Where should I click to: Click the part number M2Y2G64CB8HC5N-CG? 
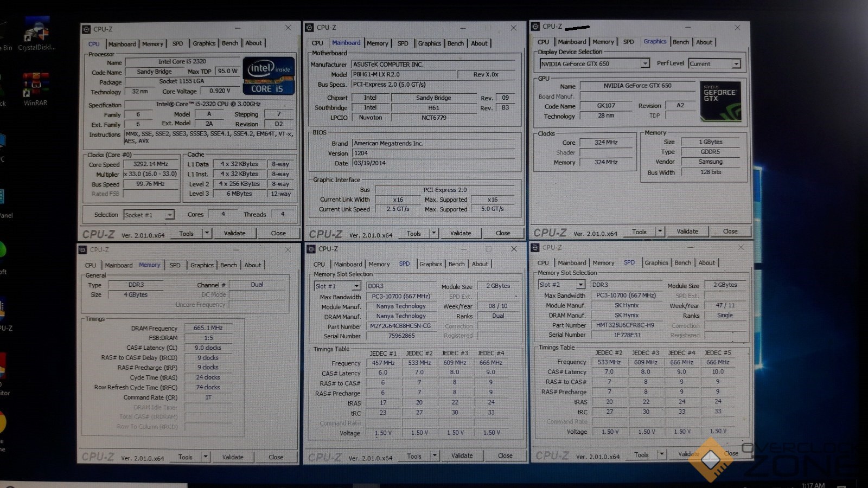[x=400, y=326]
